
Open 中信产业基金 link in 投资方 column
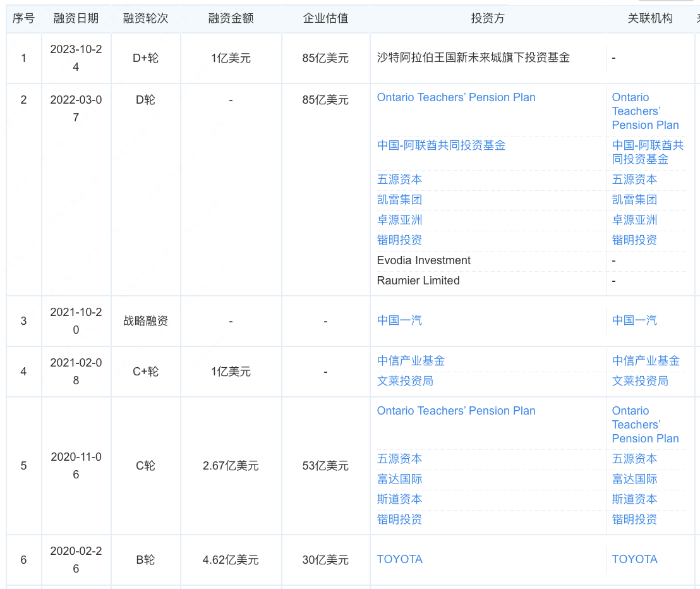point(411,361)
